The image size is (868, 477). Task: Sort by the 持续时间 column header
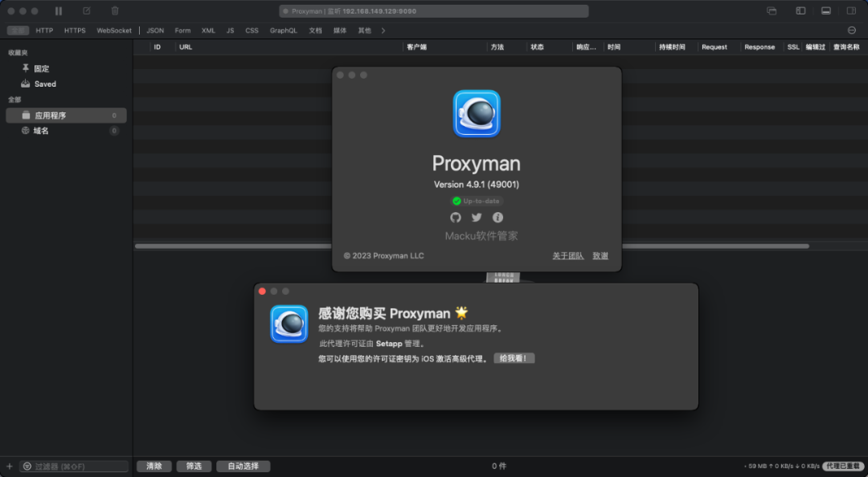click(672, 47)
